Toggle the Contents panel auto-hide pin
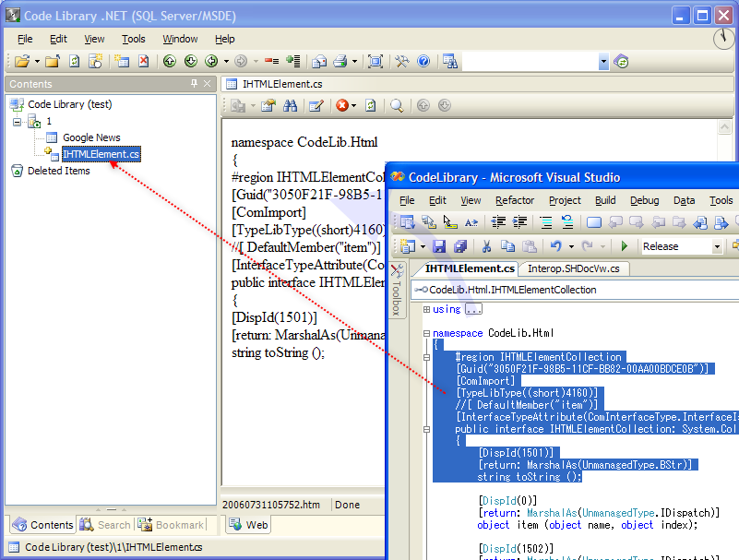Screen dimensions: 739x560 click(x=194, y=83)
